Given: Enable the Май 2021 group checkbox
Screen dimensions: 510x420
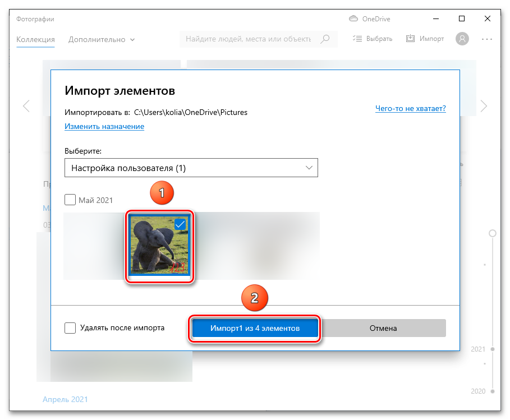Looking at the screenshot, I should pos(70,200).
